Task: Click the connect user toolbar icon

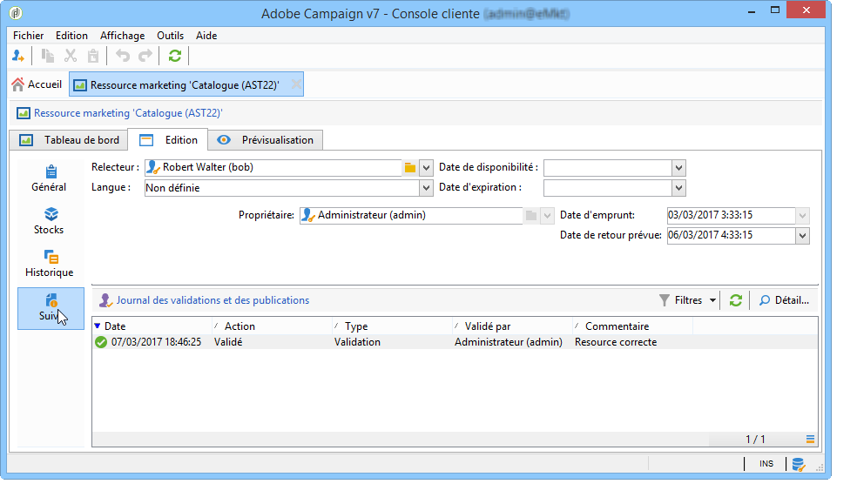Action: tap(18, 56)
